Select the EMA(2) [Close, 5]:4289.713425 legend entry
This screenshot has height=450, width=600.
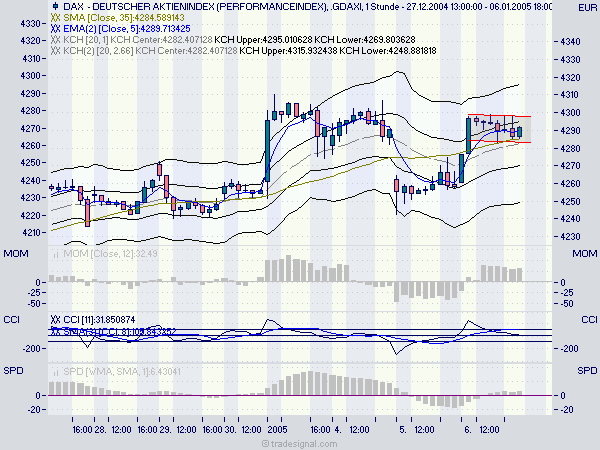(x=127, y=29)
